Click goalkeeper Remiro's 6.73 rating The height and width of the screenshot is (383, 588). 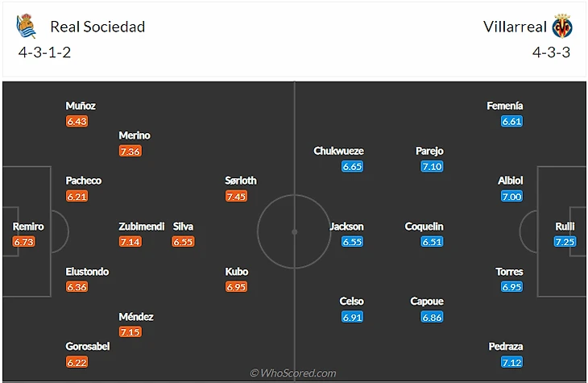(24, 241)
